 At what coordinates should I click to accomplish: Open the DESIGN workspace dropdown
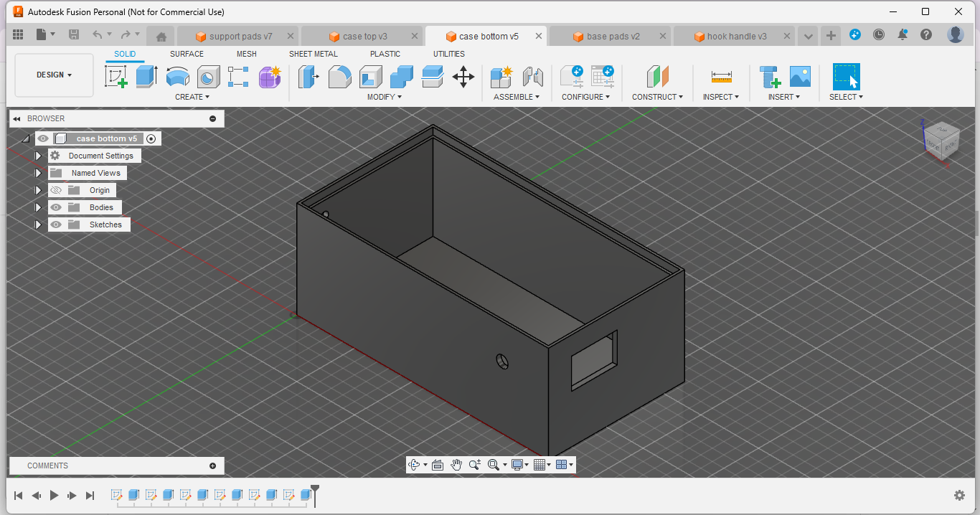[x=55, y=75]
